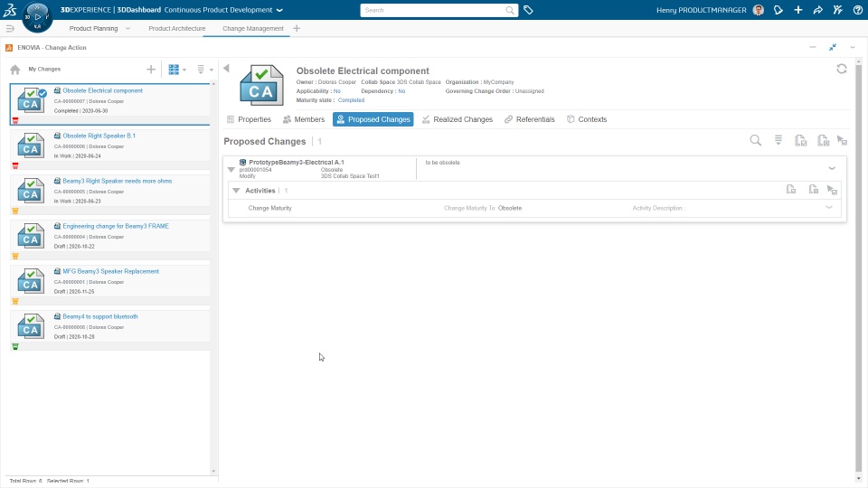Go to home in My Changes
Viewport: 868px width, 488px height.
15,70
